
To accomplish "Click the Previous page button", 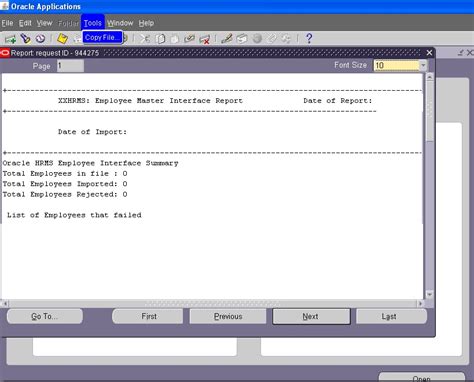I will (228, 316).
